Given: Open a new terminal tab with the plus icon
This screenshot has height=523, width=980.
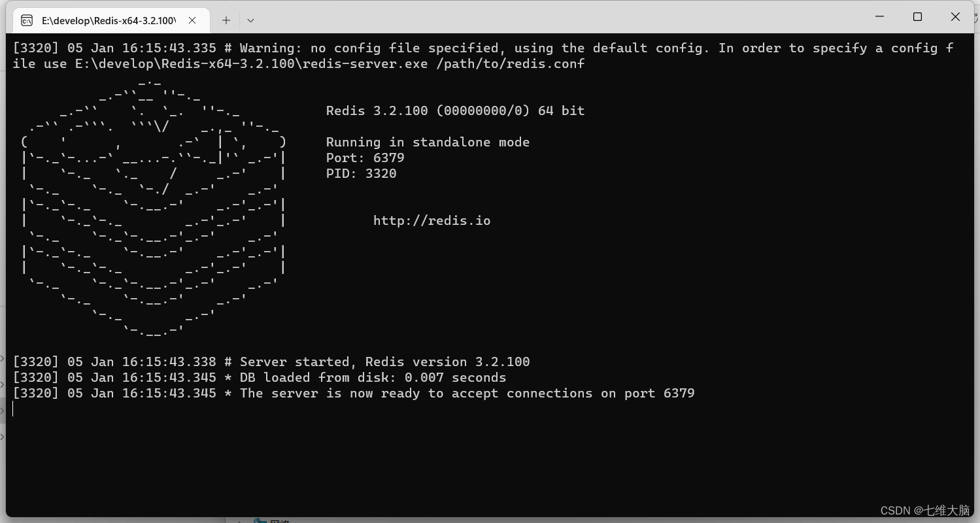Looking at the screenshot, I should (x=226, y=20).
